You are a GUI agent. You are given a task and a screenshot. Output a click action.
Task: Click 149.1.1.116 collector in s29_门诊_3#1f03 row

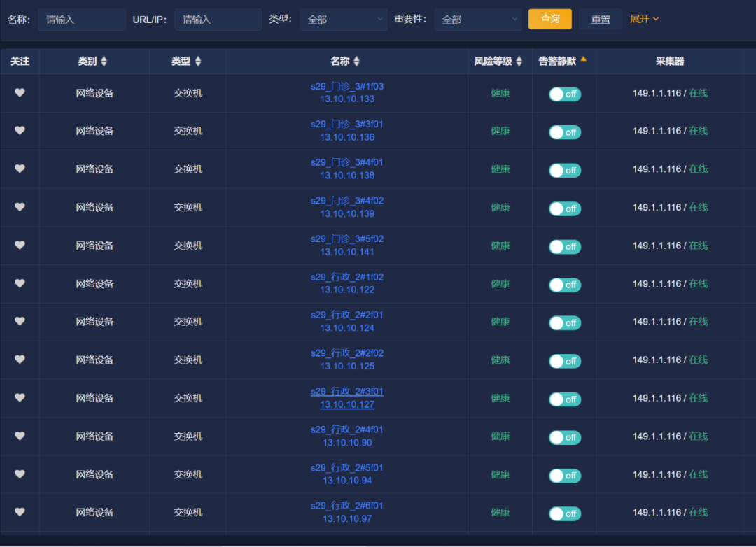657,93
